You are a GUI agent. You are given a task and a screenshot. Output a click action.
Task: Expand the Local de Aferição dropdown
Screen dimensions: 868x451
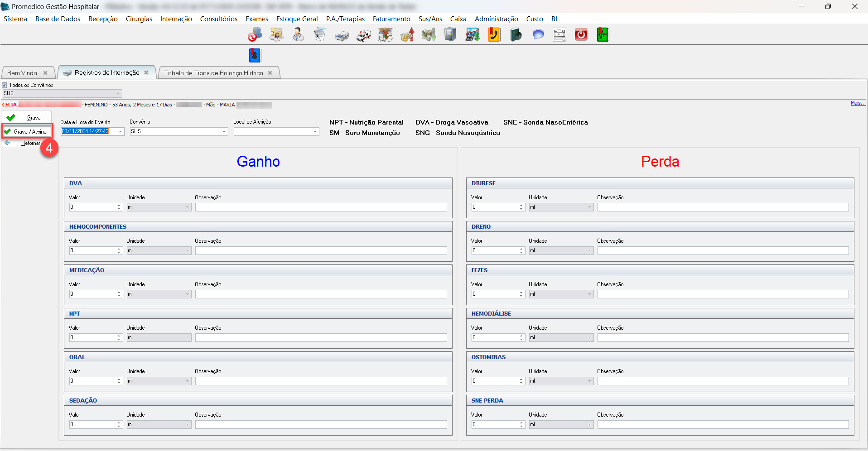315,132
